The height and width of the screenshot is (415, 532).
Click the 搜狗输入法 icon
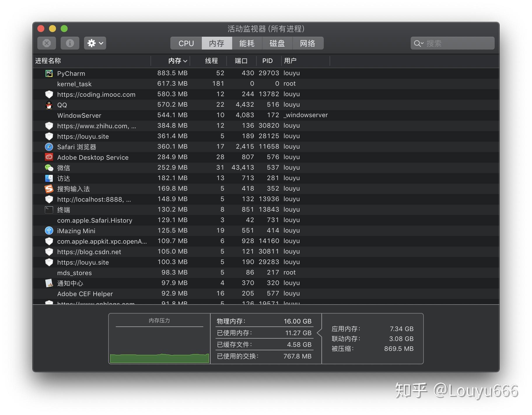(x=49, y=189)
